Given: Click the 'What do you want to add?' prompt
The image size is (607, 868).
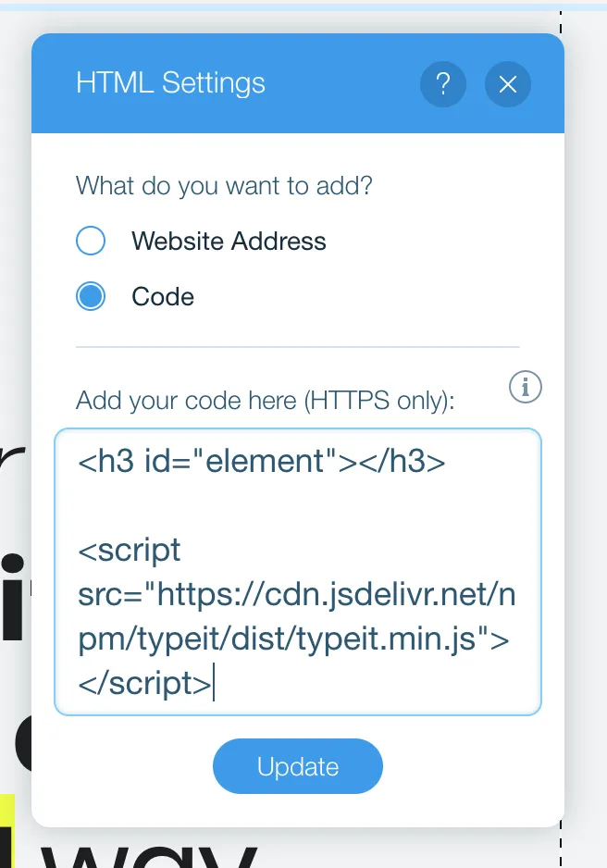Looking at the screenshot, I should pos(223,185).
